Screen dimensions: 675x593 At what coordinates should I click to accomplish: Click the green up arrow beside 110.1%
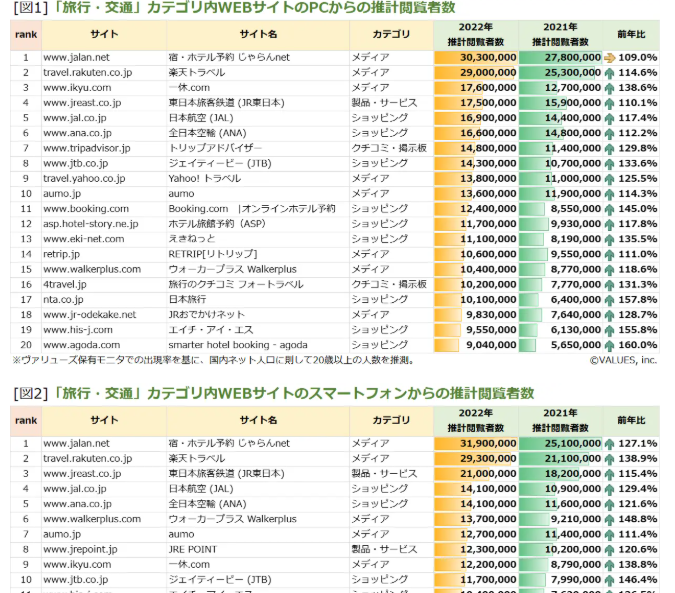pyautogui.click(x=610, y=103)
